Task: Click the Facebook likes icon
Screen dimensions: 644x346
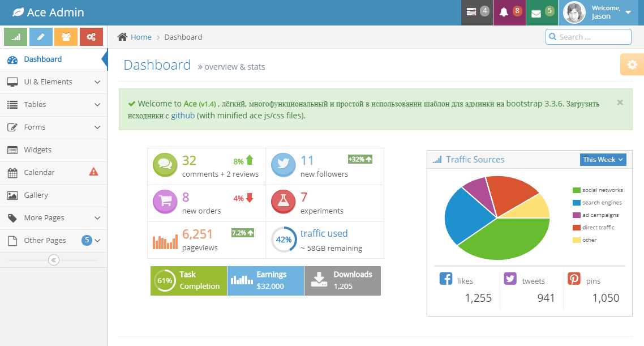Action: point(445,279)
